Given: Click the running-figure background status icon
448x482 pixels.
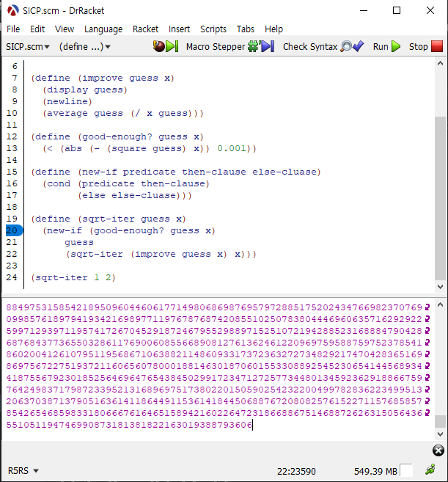Looking at the screenshot, I should (x=430, y=470).
